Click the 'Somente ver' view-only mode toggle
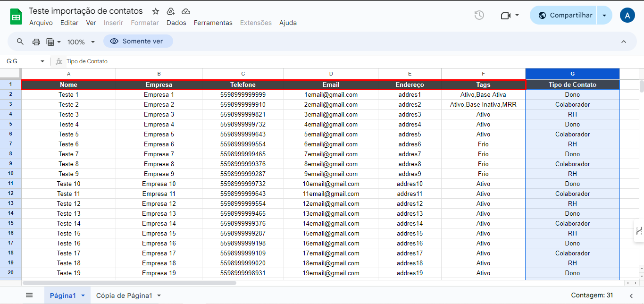Viewport: 644px width, 304px height. 138,42
